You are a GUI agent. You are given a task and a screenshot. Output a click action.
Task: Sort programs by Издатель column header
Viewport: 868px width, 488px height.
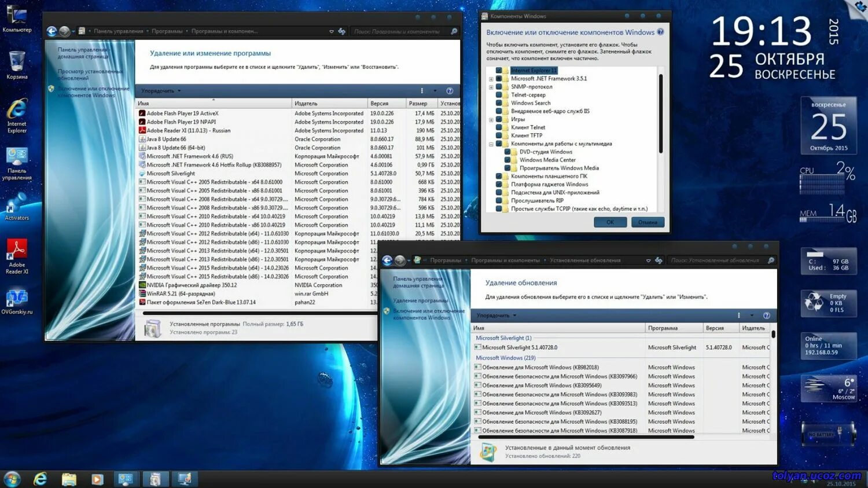[x=330, y=104]
